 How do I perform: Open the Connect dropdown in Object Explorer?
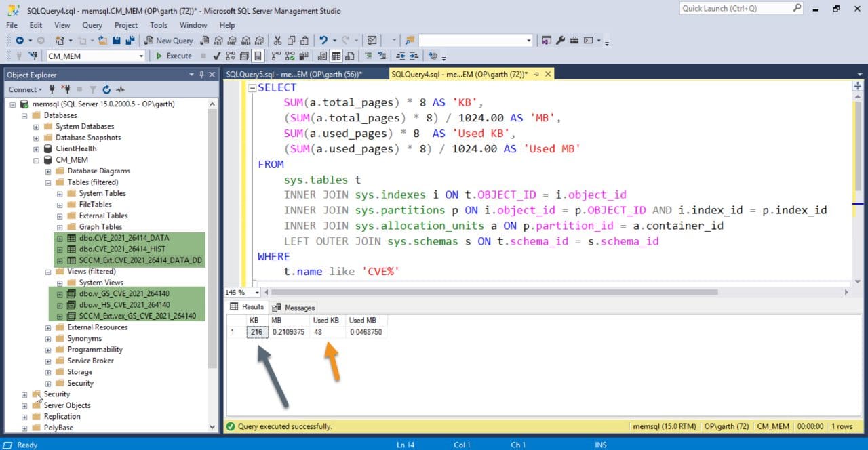pyautogui.click(x=25, y=89)
